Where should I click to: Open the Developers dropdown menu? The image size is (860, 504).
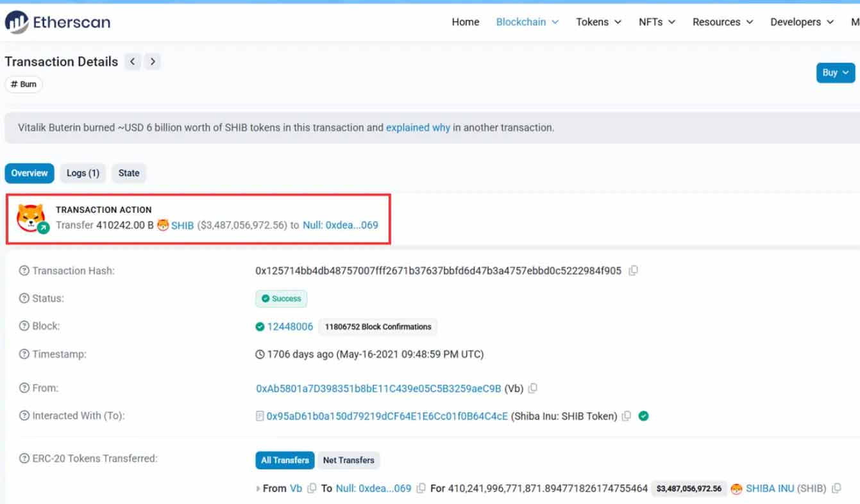[x=802, y=22]
